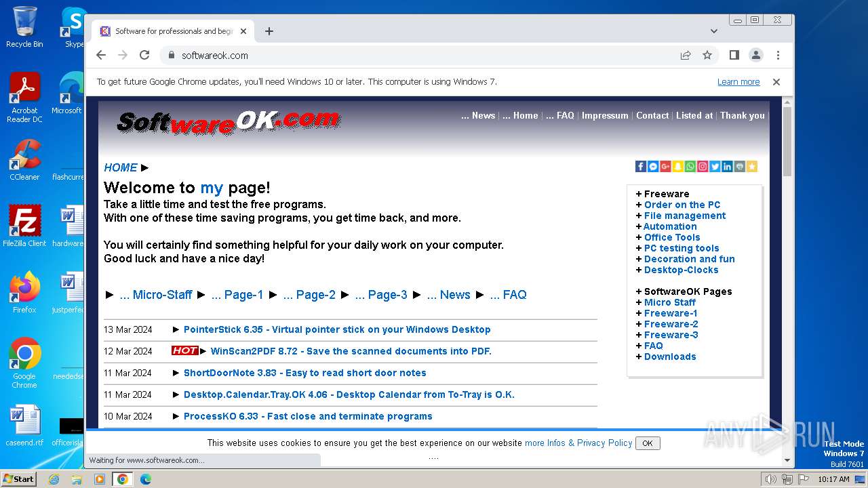
Task: Open the sidebar Downloads link
Action: point(670,357)
